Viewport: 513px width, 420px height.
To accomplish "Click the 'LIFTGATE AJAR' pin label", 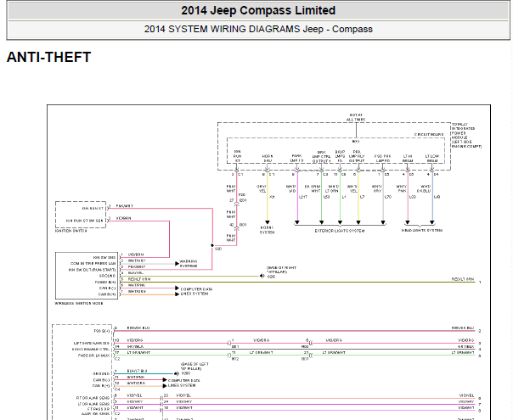I will coord(92,343).
